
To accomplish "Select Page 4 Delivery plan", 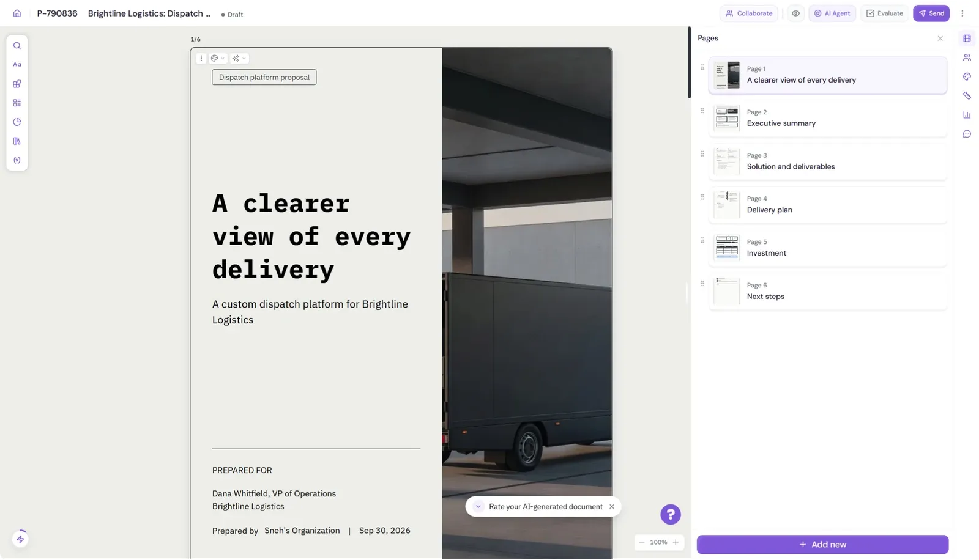I will (827, 205).
